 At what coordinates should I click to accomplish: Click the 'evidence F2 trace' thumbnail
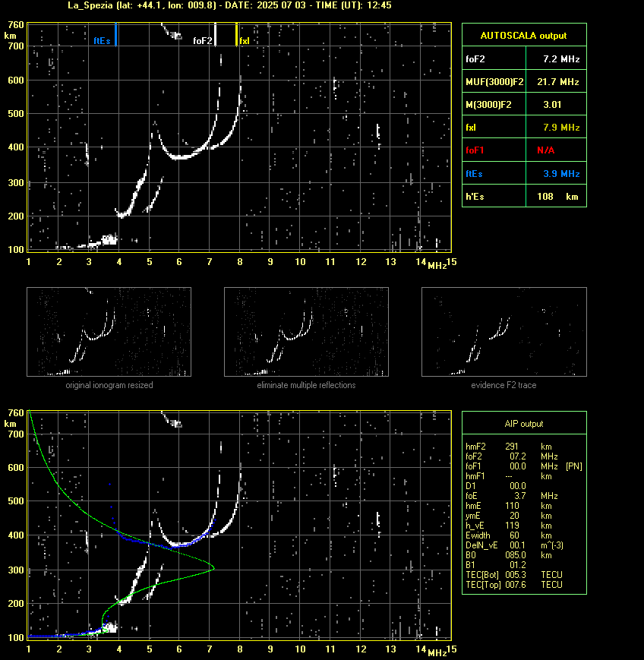[x=504, y=332]
